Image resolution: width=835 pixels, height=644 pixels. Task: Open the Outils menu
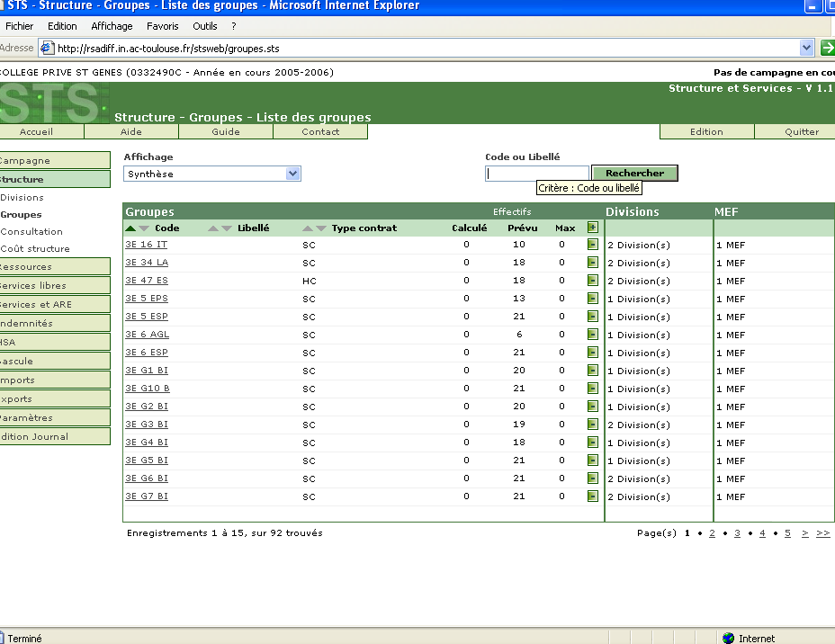tap(205, 26)
